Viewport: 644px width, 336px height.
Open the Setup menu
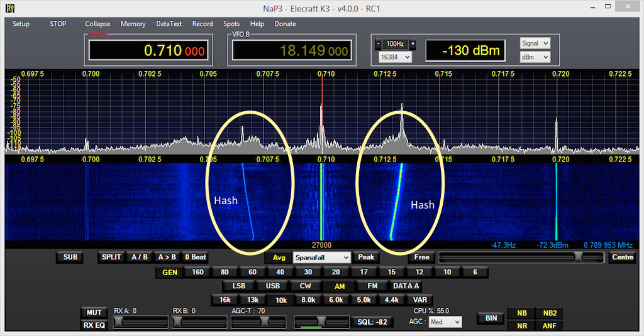(x=21, y=24)
